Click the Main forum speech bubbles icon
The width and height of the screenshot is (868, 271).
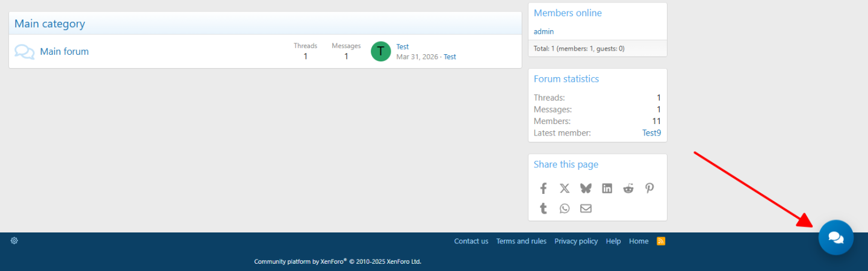(24, 52)
